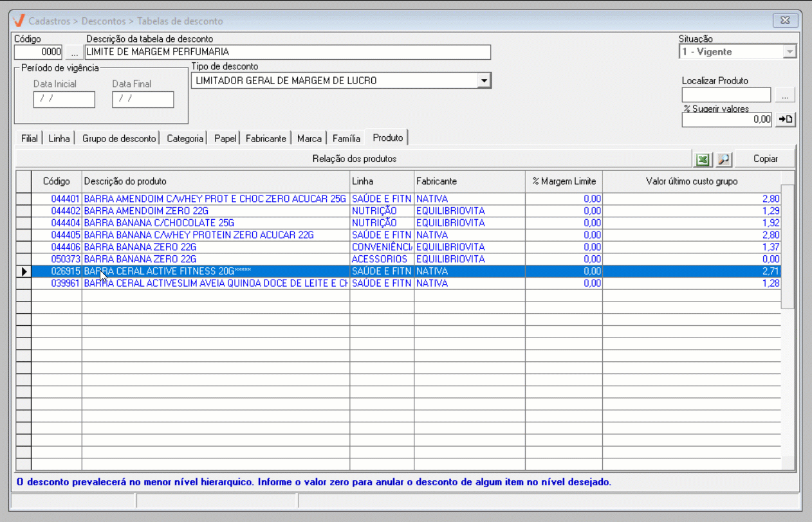Go to Marca tab
This screenshot has height=522, width=812.
(309, 138)
